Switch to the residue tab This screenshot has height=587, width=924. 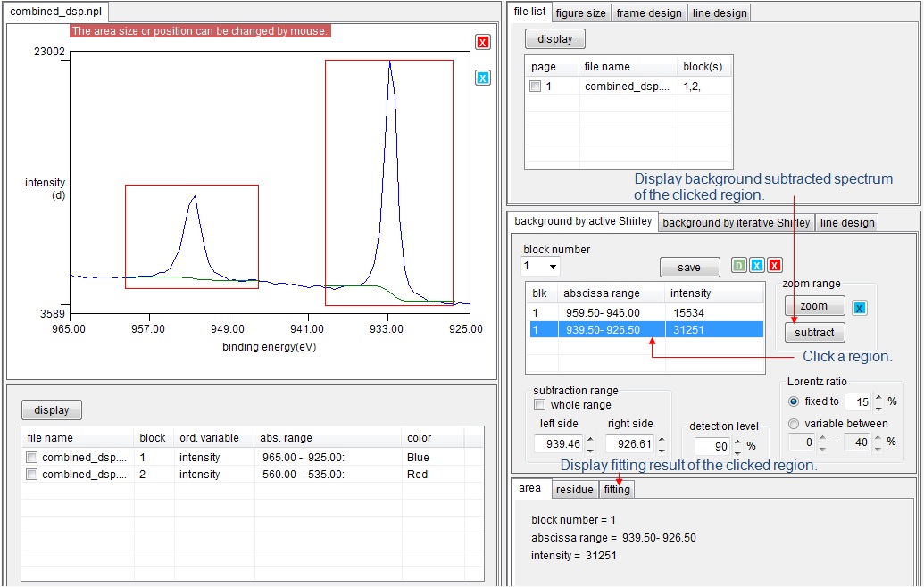click(x=575, y=489)
